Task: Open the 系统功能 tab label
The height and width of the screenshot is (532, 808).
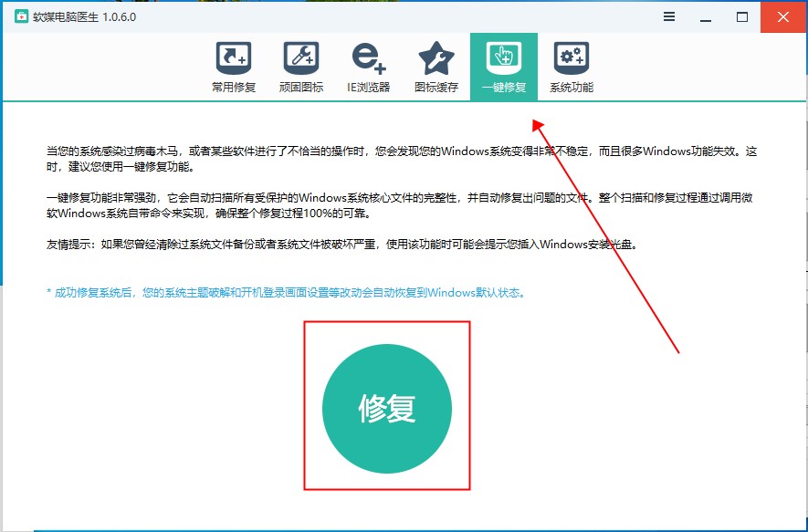Action: click(572, 88)
